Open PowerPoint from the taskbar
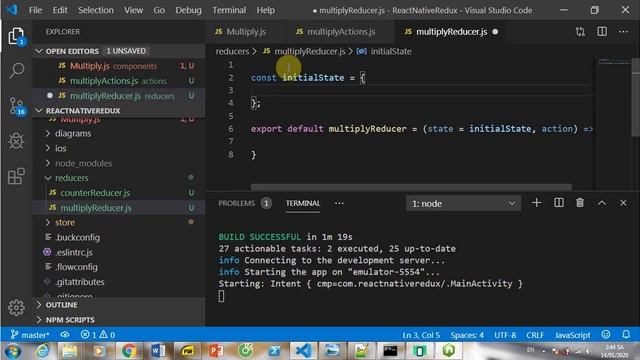 216,351
